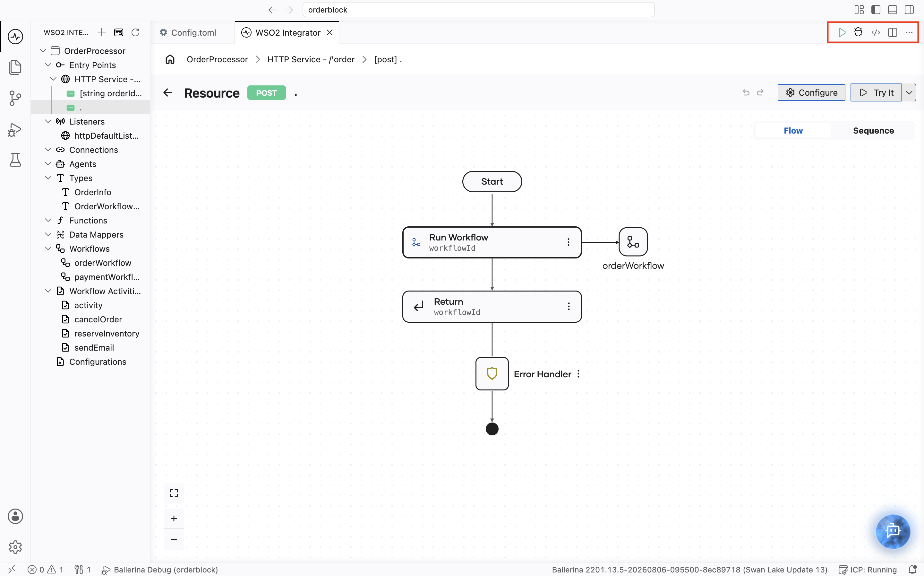
Task: Open the three-dot editor actions menu
Action: [909, 32]
